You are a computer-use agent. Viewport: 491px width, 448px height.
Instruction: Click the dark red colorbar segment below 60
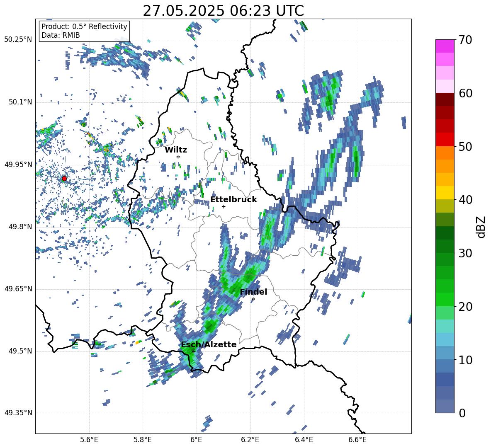point(445,99)
